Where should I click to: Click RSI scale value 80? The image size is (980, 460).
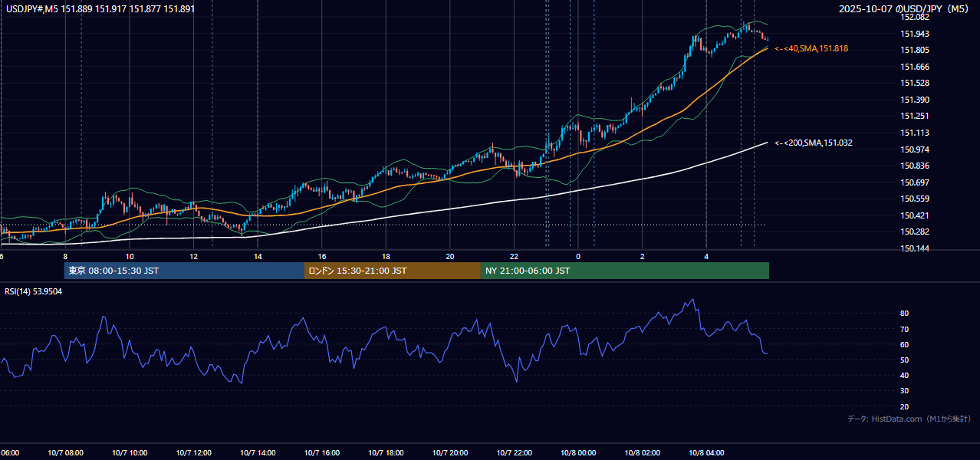pos(905,314)
